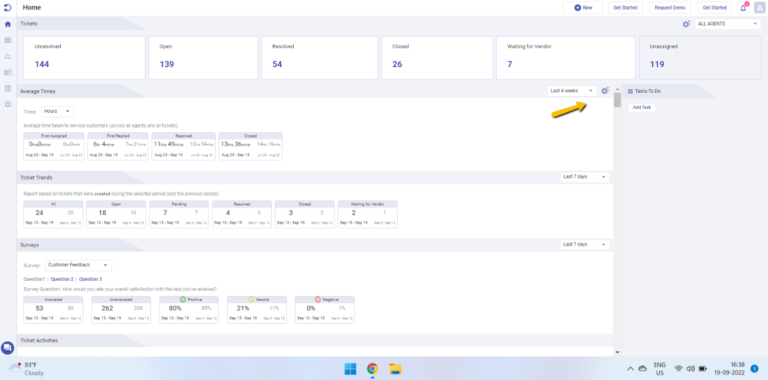Click the Closed 13hrs 36mins card
This screenshot has height=380, width=768.
coord(250,146)
